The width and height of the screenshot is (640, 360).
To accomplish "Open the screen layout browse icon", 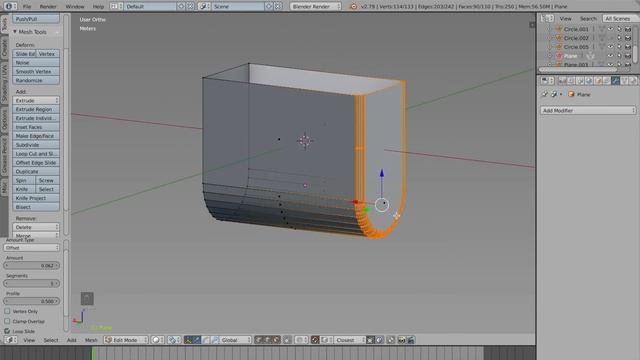I will (116, 7).
